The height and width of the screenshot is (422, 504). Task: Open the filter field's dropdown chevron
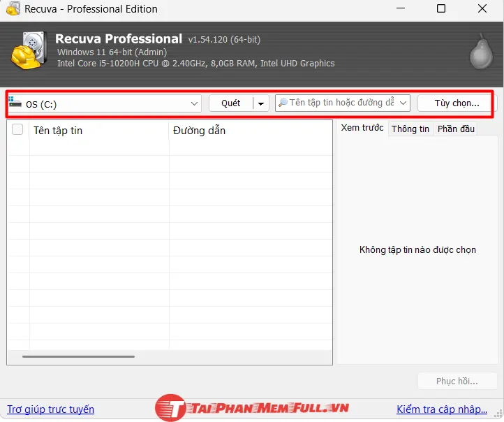point(403,103)
